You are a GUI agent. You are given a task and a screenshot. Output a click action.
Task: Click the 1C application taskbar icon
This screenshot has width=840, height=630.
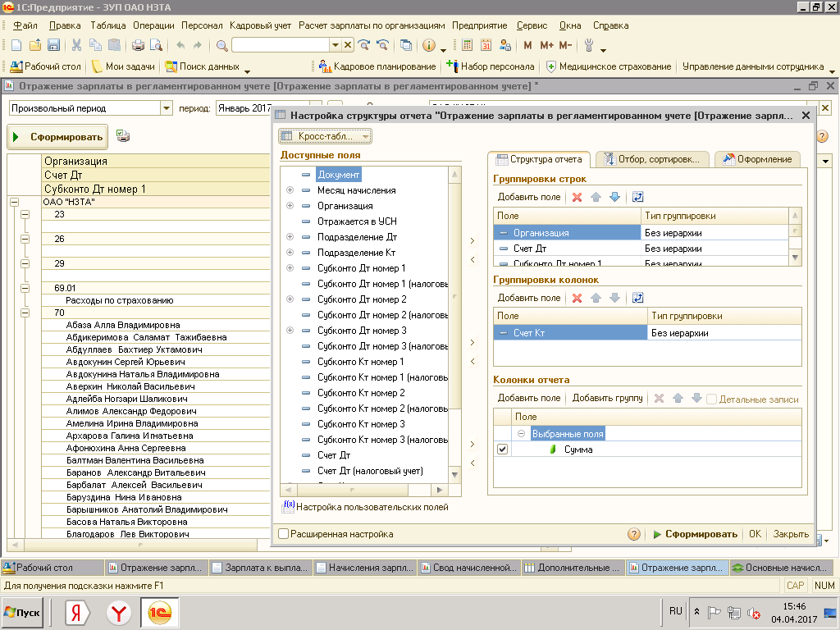point(160,613)
